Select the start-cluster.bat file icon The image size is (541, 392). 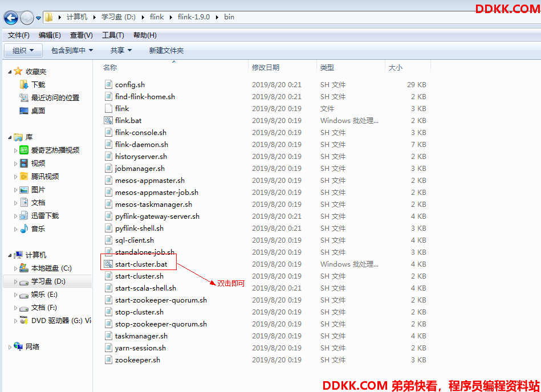coord(108,264)
